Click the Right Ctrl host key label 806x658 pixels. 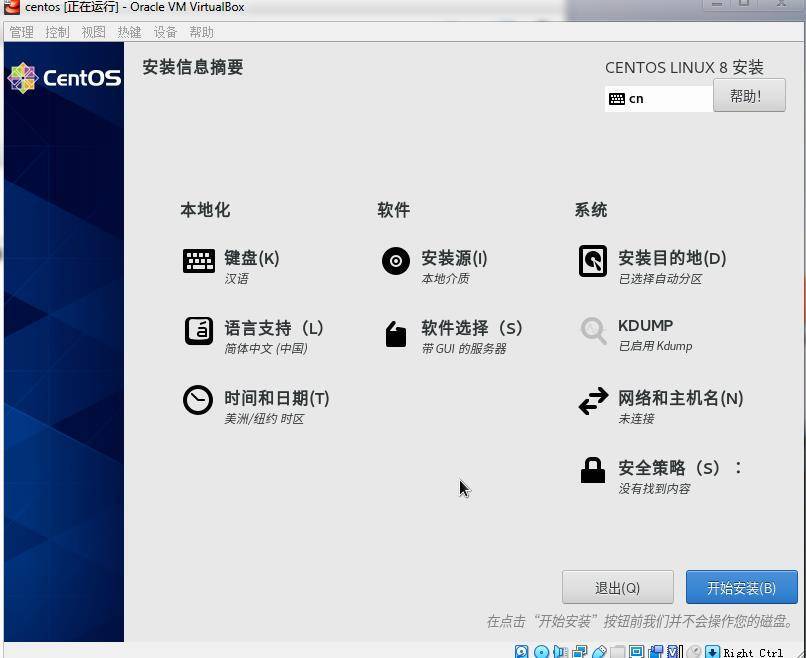point(753,652)
